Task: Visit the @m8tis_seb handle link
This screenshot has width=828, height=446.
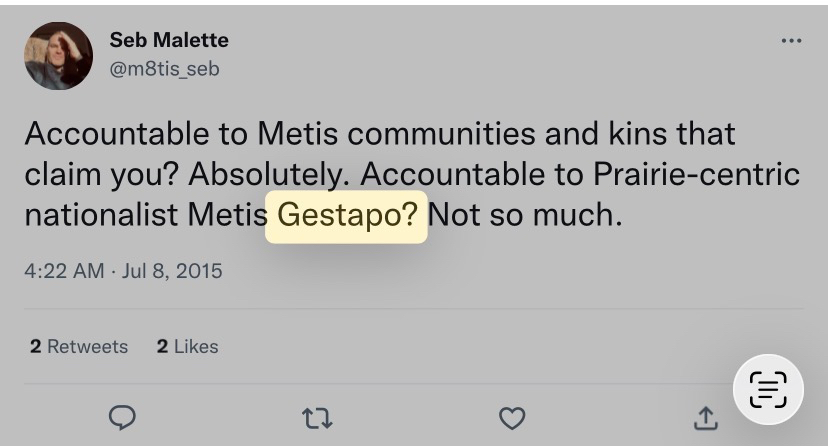Action: click(163, 69)
